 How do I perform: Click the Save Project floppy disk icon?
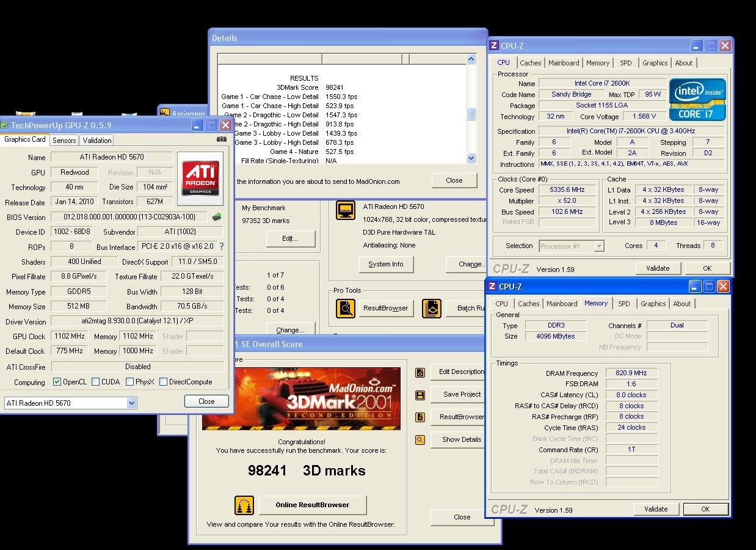pyautogui.click(x=420, y=395)
